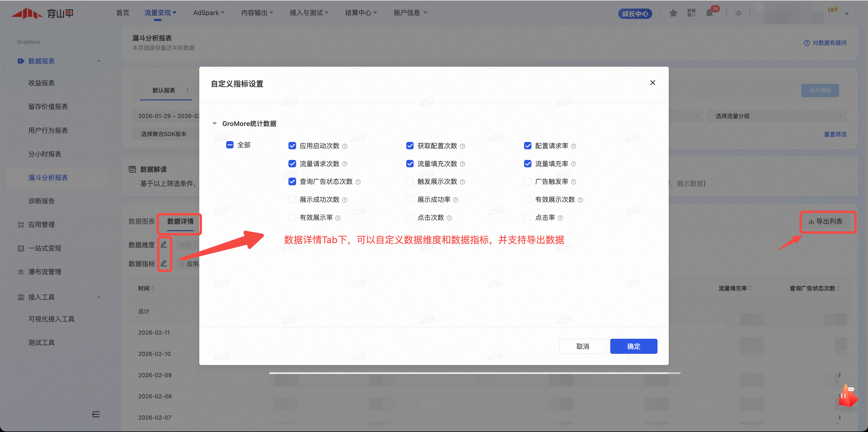The image size is (868, 432).
Task: Switch to the 数据图表 tab
Action: (141, 221)
